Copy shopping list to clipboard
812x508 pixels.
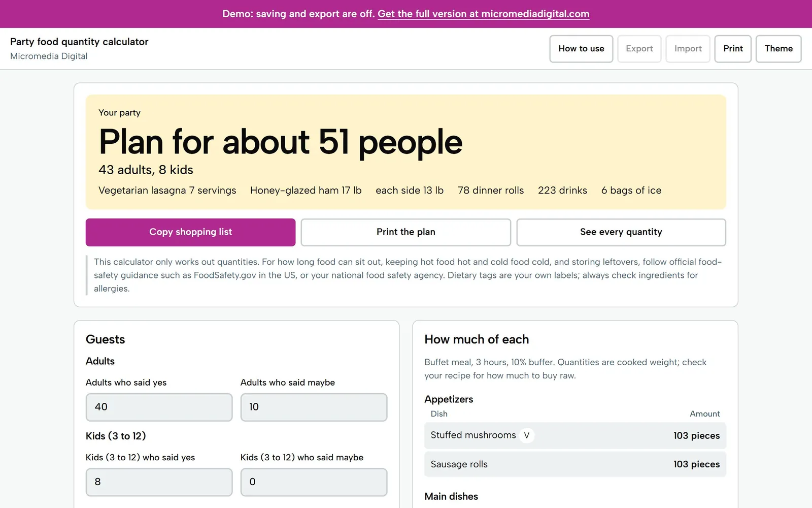190,232
